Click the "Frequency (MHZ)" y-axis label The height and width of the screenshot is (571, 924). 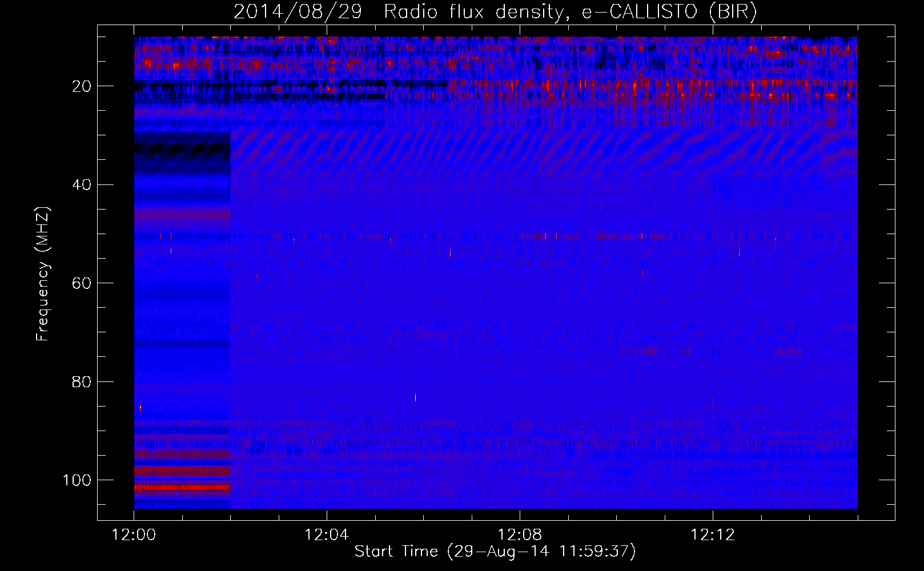tap(43, 274)
